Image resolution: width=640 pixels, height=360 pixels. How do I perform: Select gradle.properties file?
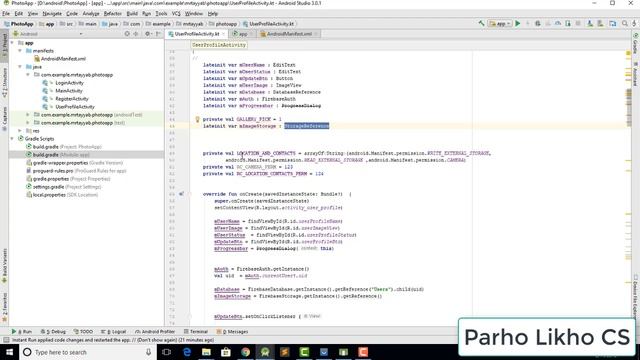point(68,179)
